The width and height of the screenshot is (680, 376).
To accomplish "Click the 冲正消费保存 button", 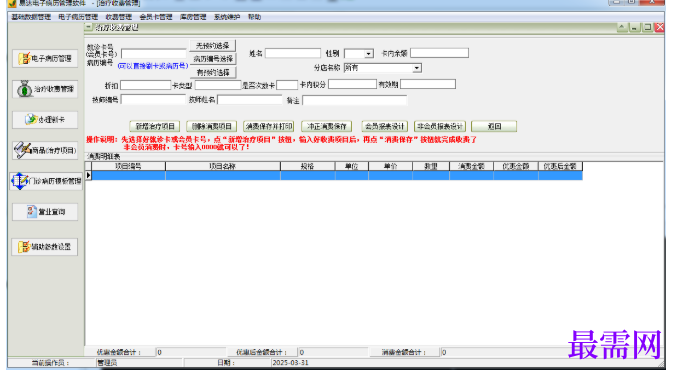I will (327, 127).
